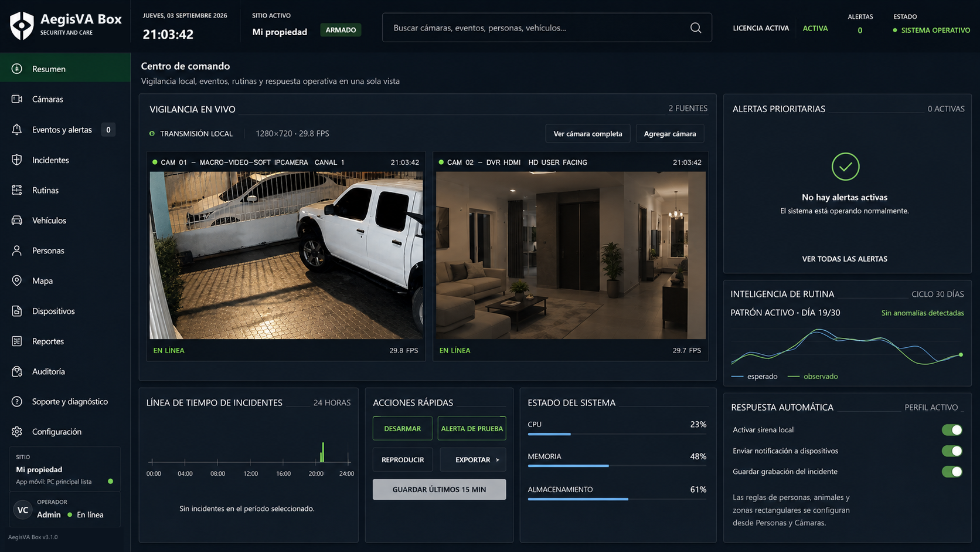Click the Reportes icon

(x=17, y=341)
